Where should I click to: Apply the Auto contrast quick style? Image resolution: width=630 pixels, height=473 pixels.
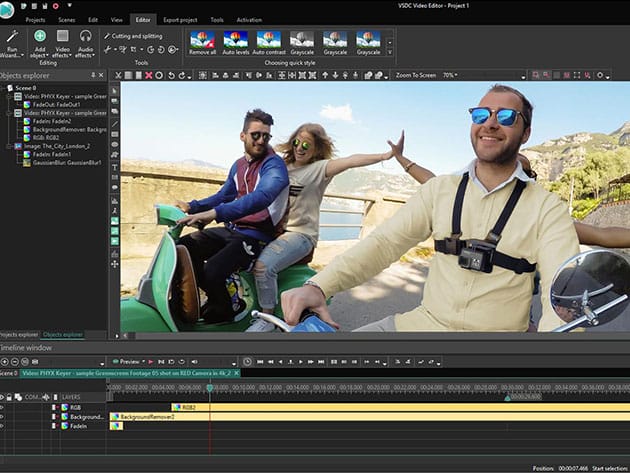pos(268,41)
